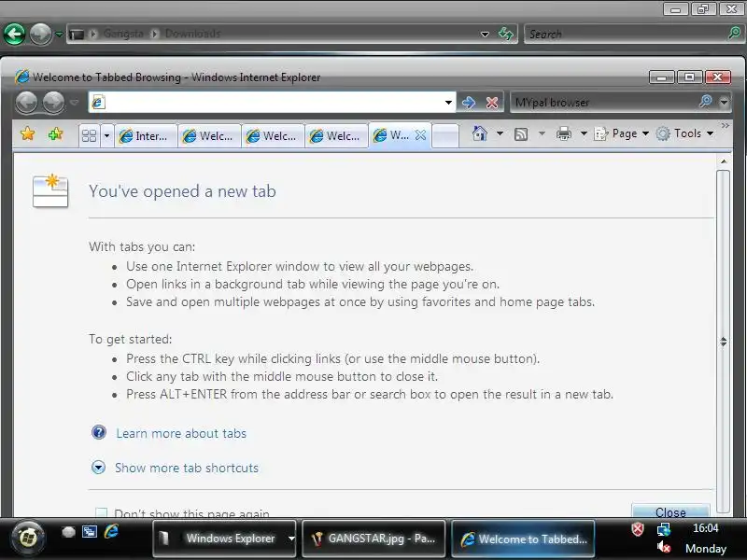Open Favorites Center star icon
Viewport: 747px width, 560px height.
[28, 133]
